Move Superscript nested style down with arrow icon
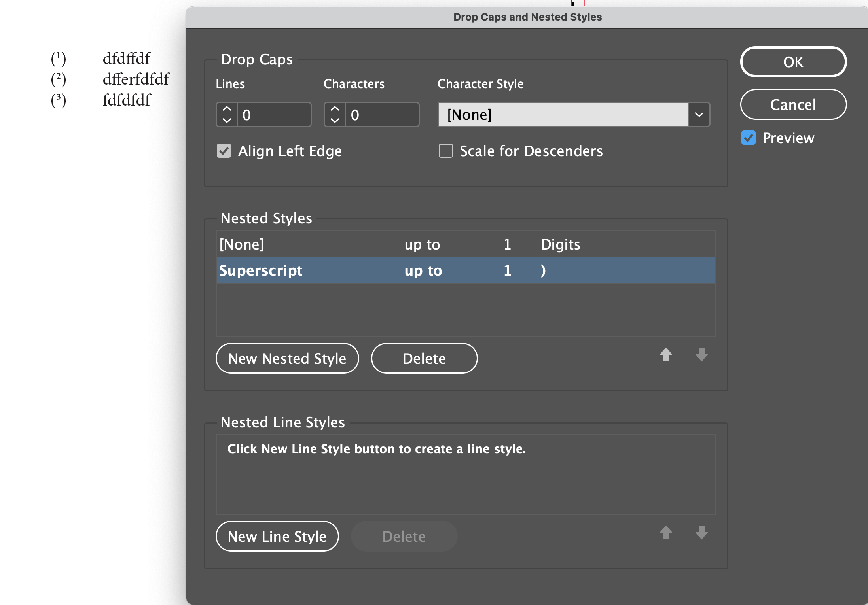The image size is (868, 605). 701,355
